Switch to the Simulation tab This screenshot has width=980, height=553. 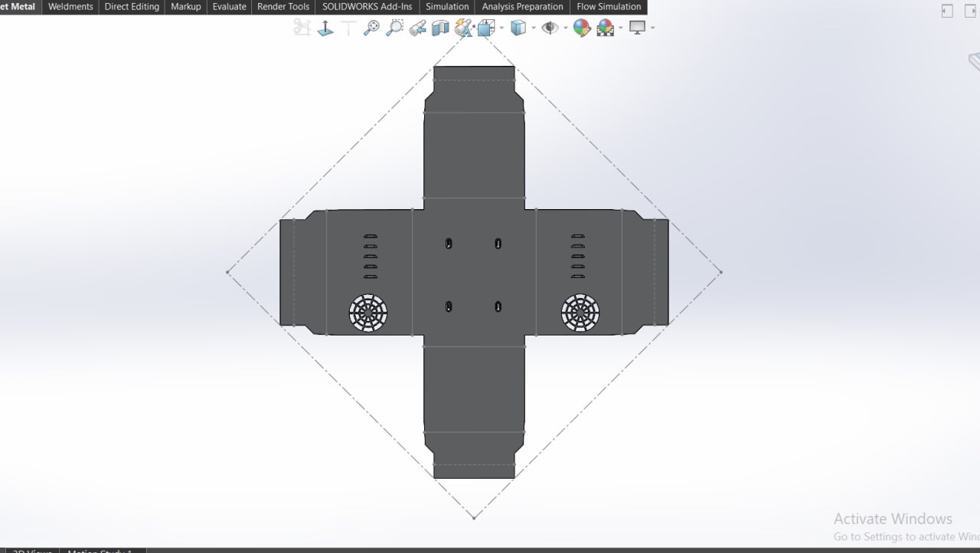(x=447, y=7)
